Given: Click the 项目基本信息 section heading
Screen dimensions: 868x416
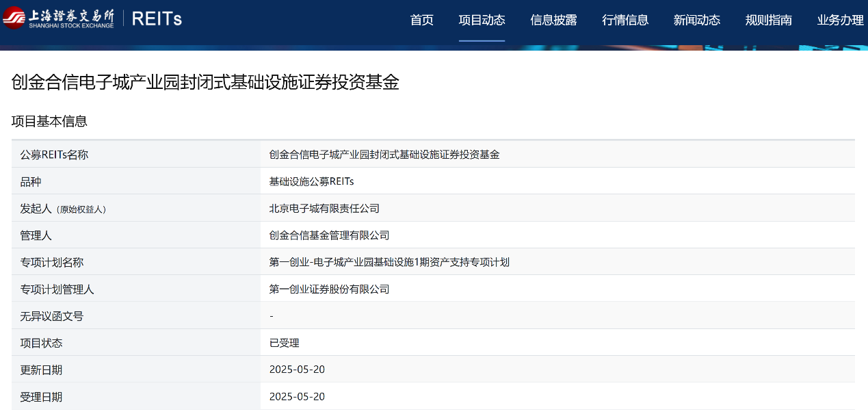Looking at the screenshot, I should pos(49,122).
